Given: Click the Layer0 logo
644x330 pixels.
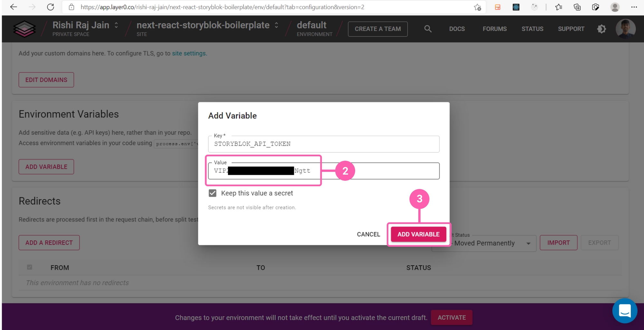Looking at the screenshot, I should 24,29.
